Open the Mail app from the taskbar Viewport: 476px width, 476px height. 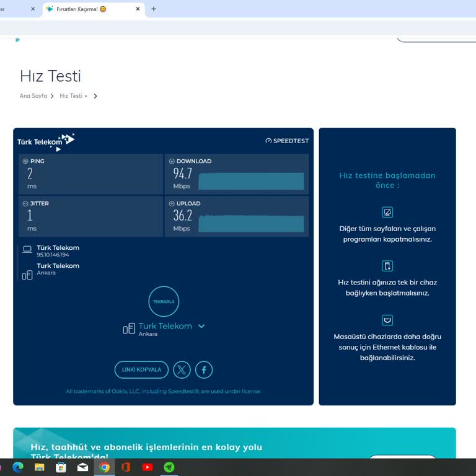82,467
